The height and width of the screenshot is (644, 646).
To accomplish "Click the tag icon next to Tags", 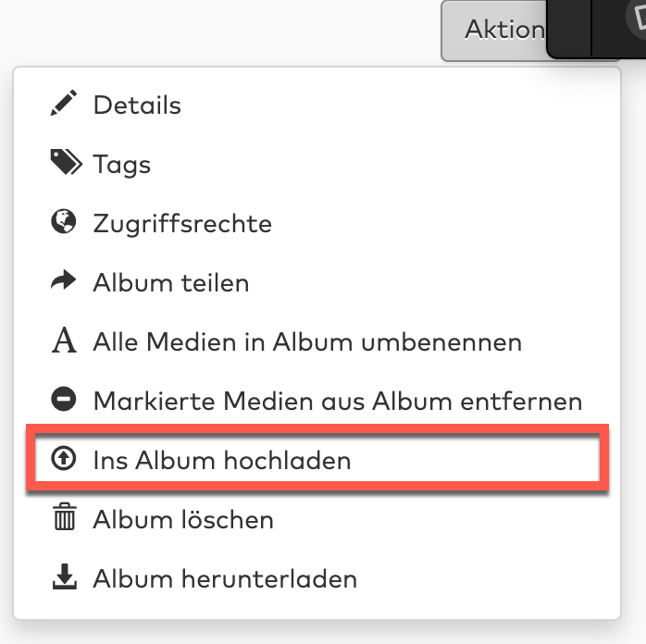I will 65,164.
